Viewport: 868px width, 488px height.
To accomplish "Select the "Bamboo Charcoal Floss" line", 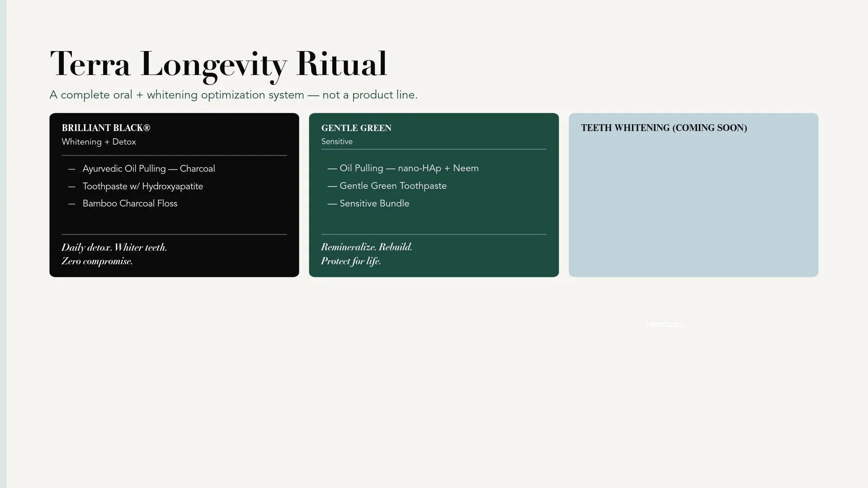I will [x=130, y=203].
